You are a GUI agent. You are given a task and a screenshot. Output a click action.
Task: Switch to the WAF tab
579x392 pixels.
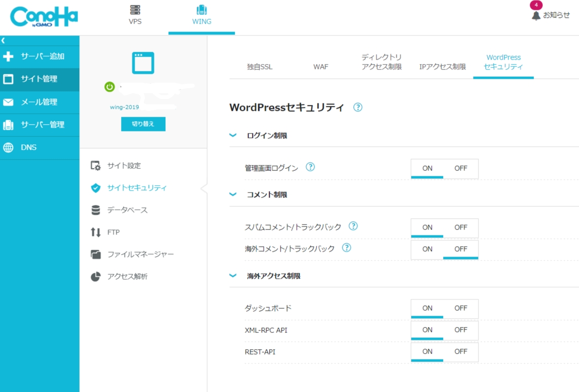coord(321,67)
